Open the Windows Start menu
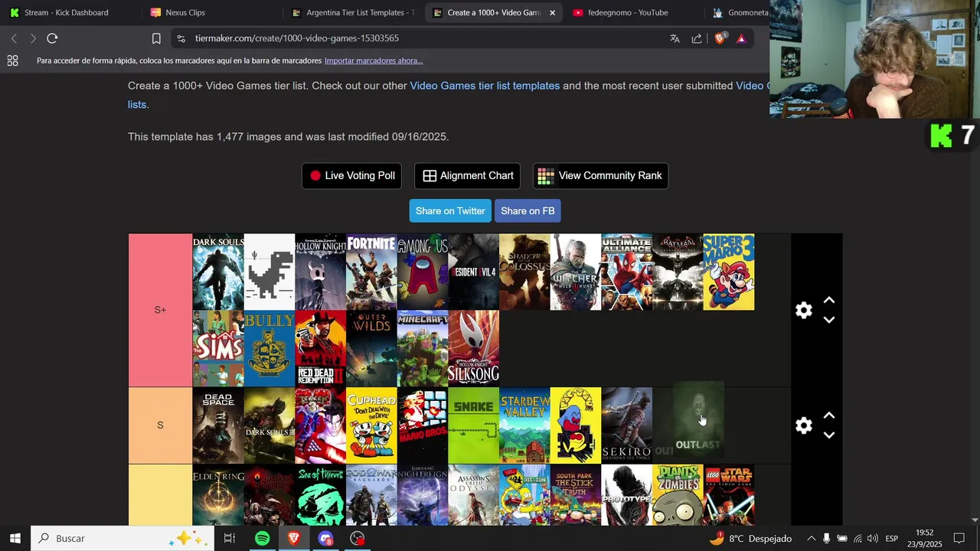980x551 pixels. point(15,538)
